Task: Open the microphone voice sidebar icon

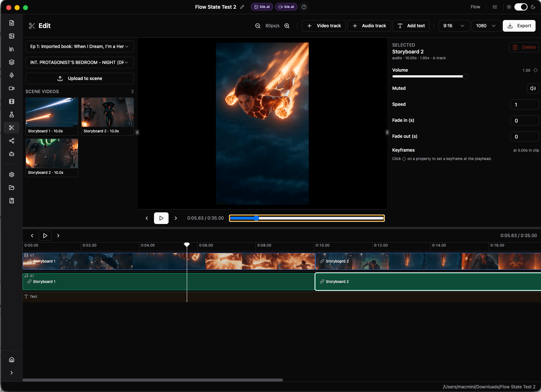Action: (12, 75)
